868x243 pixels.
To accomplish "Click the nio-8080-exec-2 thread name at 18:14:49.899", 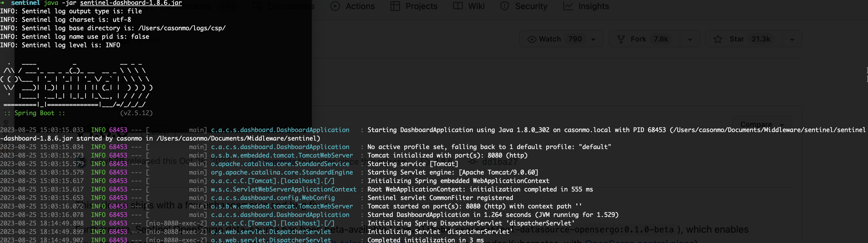I will click(177, 231).
